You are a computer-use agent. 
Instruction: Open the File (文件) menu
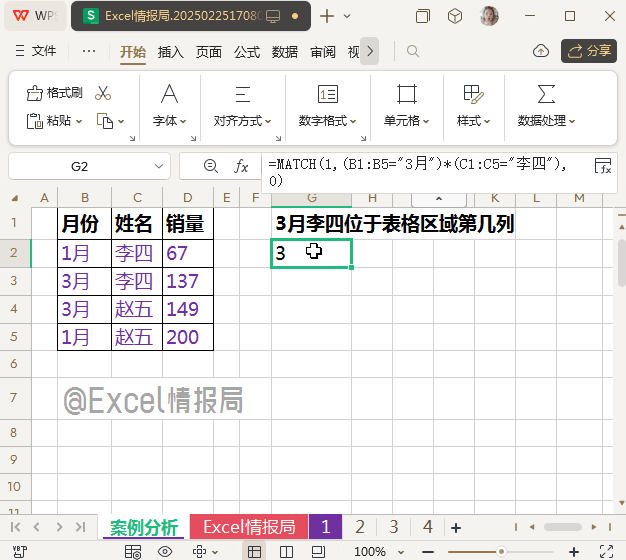[37, 51]
